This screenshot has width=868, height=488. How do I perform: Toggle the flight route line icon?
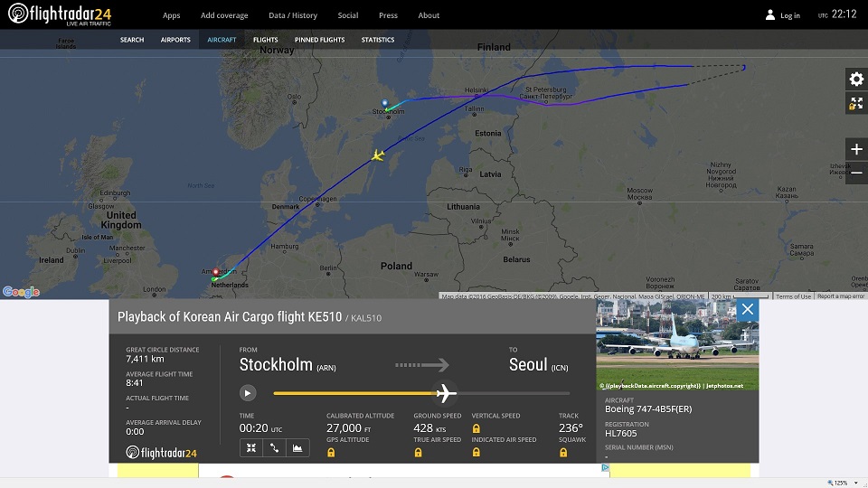[275, 447]
